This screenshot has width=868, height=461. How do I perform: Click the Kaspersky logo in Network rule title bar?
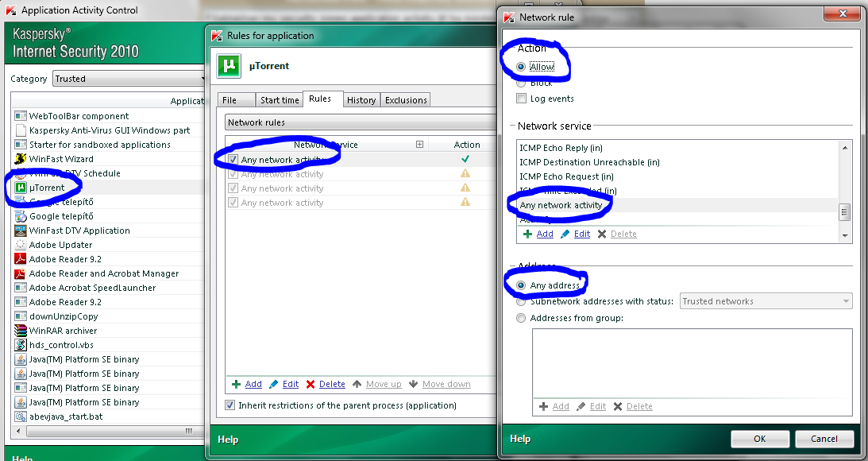[x=509, y=17]
